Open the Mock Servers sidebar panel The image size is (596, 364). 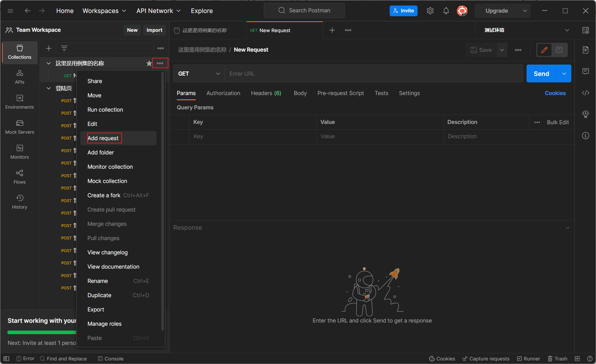(x=19, y=127)
